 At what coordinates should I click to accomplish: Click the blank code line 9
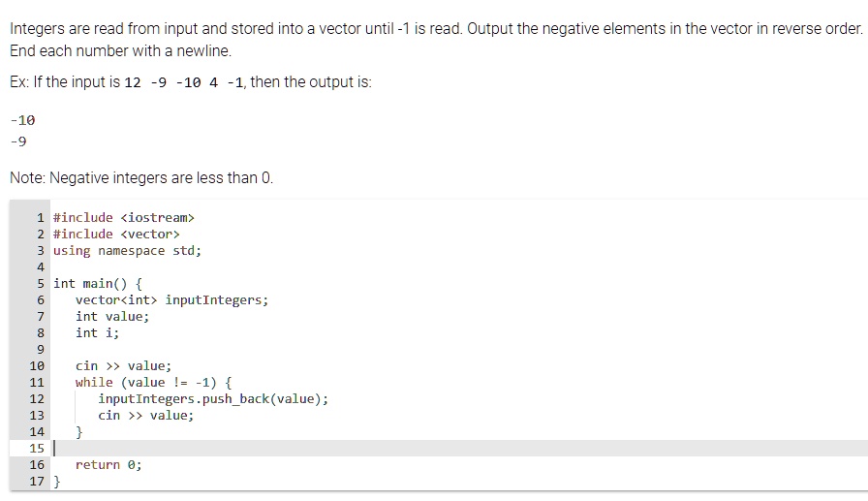[291, 349]
